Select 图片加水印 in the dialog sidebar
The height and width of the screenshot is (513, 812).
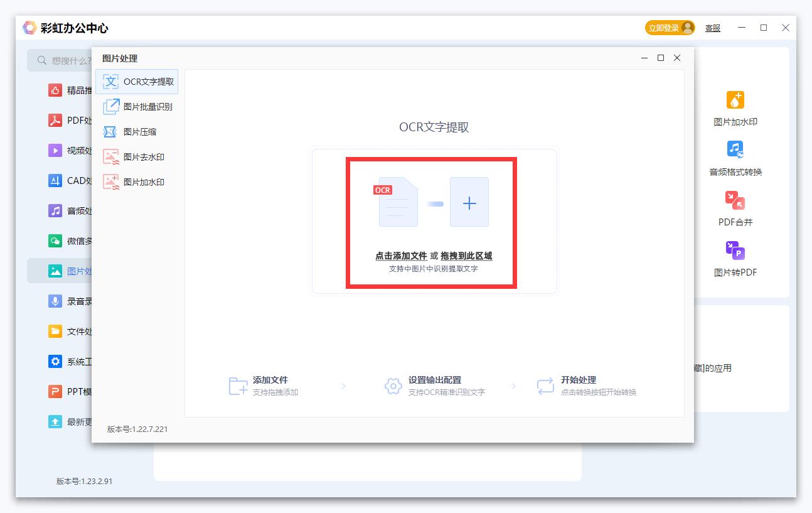[137, 182]
